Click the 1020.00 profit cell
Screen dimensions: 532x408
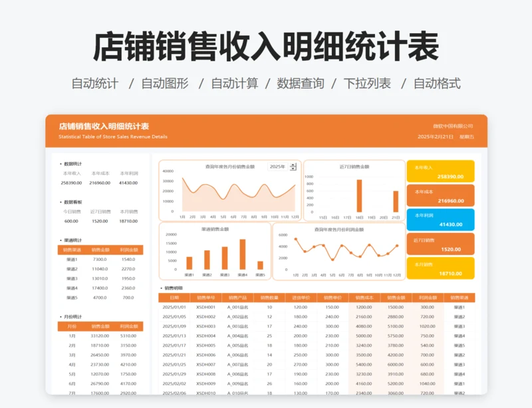coord(427,326)
